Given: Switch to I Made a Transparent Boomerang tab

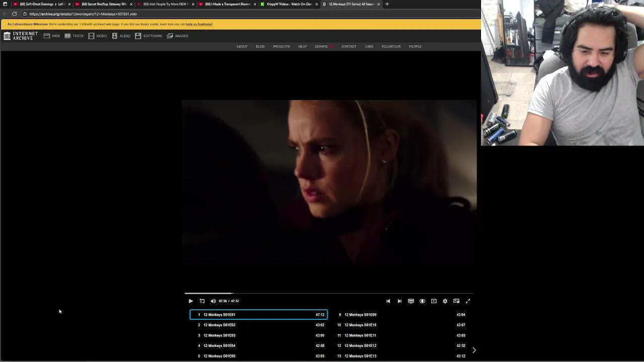Looking at the screenshot, I should [226, 4].
